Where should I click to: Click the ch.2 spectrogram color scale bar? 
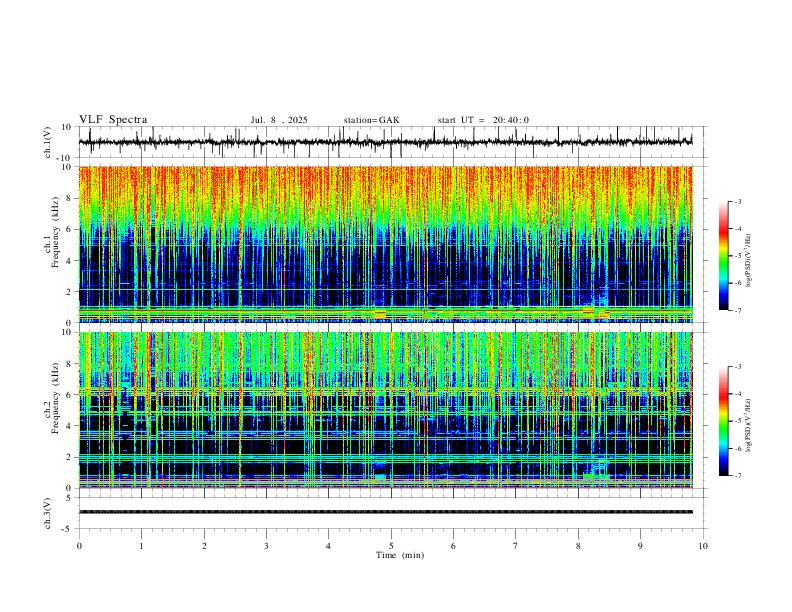pos(723,421)
